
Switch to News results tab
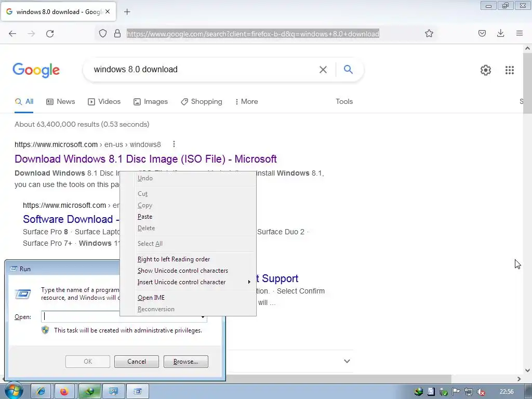[61, 101]
